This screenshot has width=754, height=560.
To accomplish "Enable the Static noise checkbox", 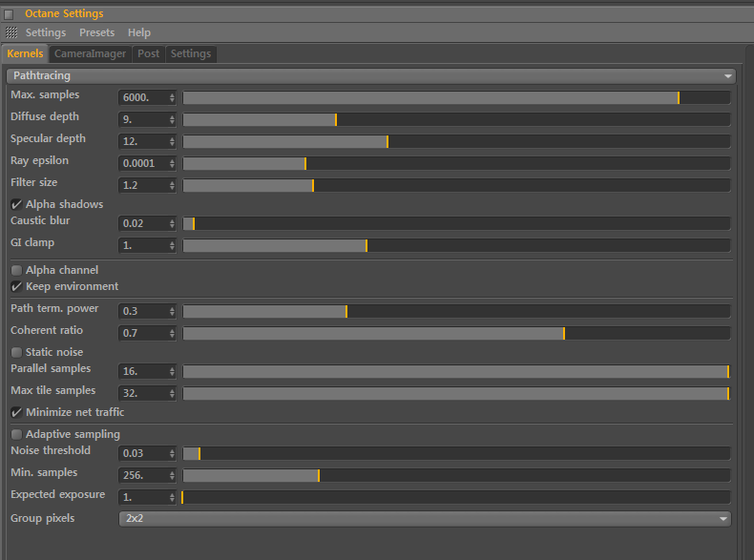I will coord(16,352).
